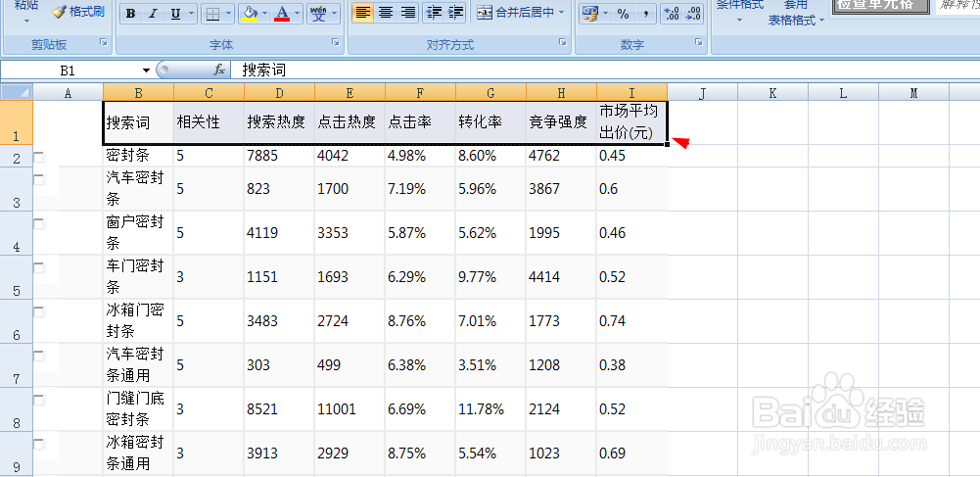This screenshot has width=980, height=477.
Task: Select the cell containing 7.19%
Action: (420, 189)
